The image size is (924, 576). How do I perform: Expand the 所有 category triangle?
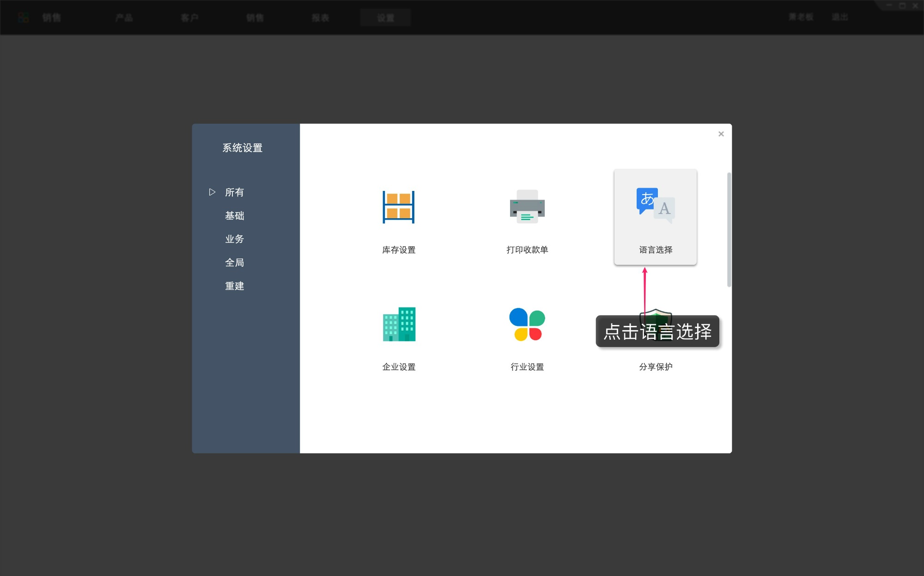click(x=212, y=192)
